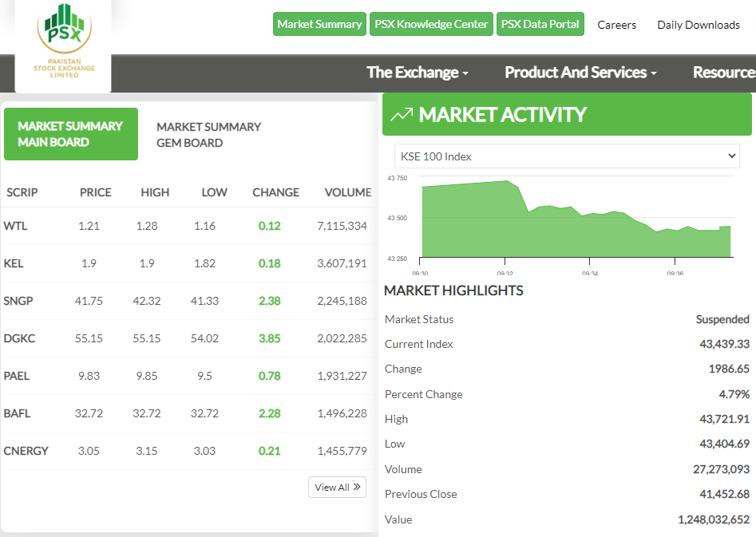Select the CNERGY scrip row
Screen dimensions: 756x537
(26, 451)
